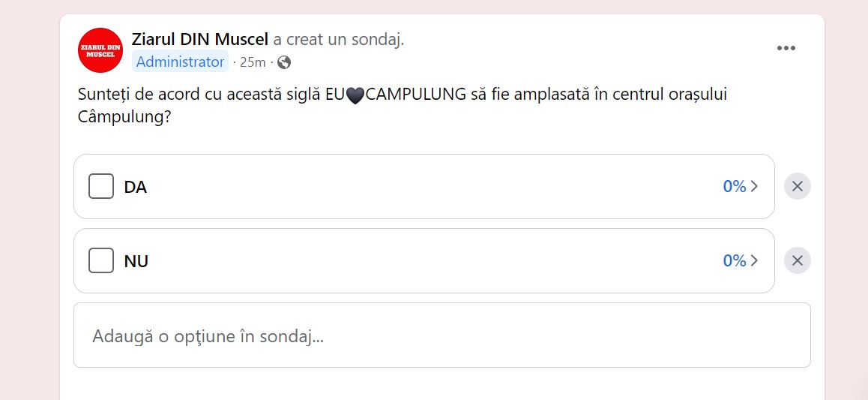Image resolution: width=868 pixels, height=400 pixels.
Task: Click the Administrator badge
Action: point(180,62)
